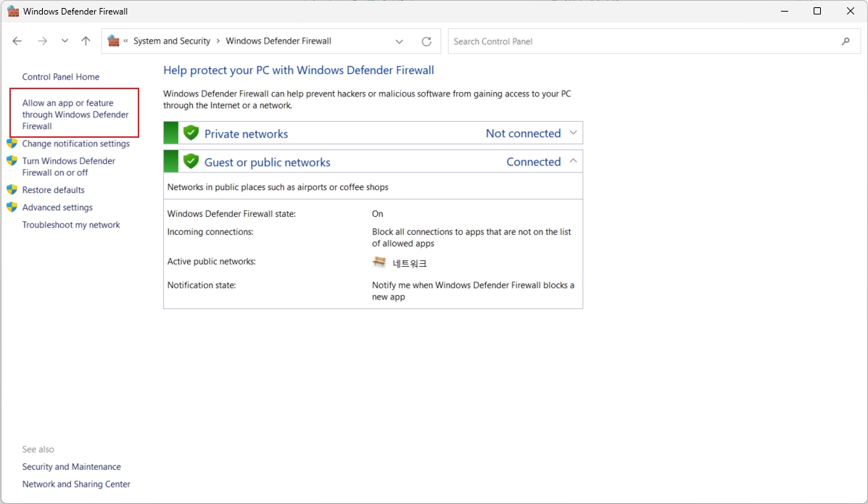
Task: Go up one level with Up arrow
Action: point(86,41)
